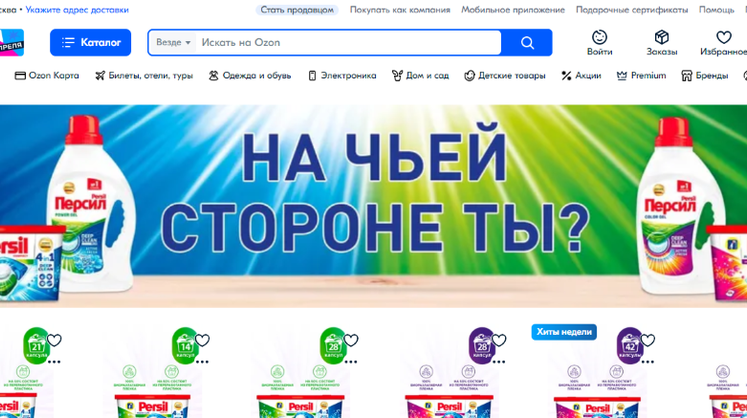This screenshot has height=418, width=747.
Task: Open Покупать как компания link
Action: [400, 10]
